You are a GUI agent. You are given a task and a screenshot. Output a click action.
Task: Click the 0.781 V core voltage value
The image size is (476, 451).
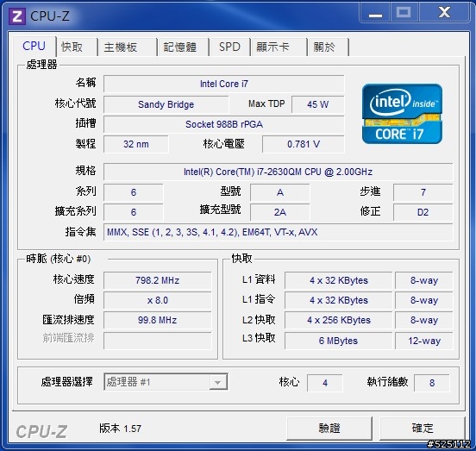pyautogui.click(x=304, y=144)
